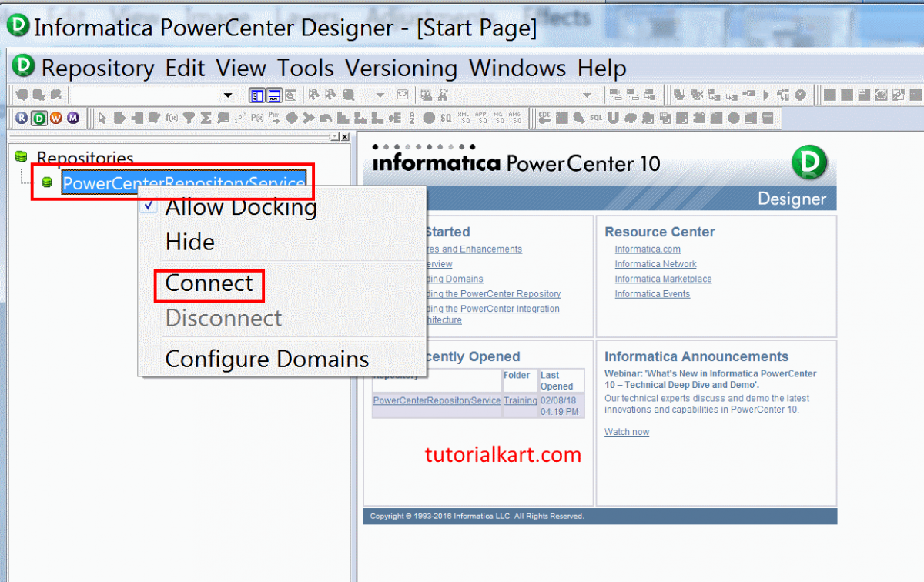This screenshot has height=582, width=924.
Task: Select the Union transformation U icon
Action: 614,118
